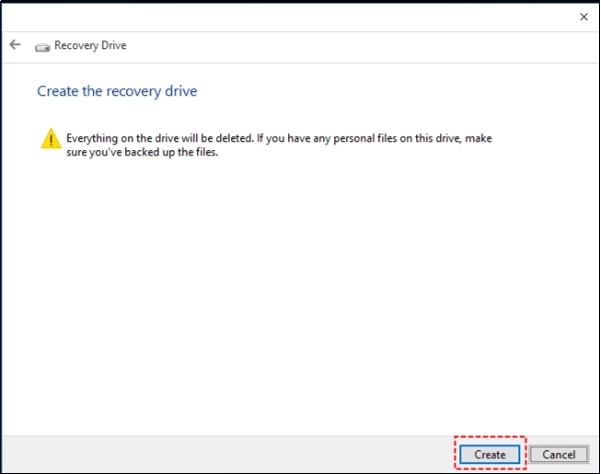Image resolution: width=601 pixels, height=474 pixels.
Task: Click the word "Create" in the blue heading
Action: 56,91
